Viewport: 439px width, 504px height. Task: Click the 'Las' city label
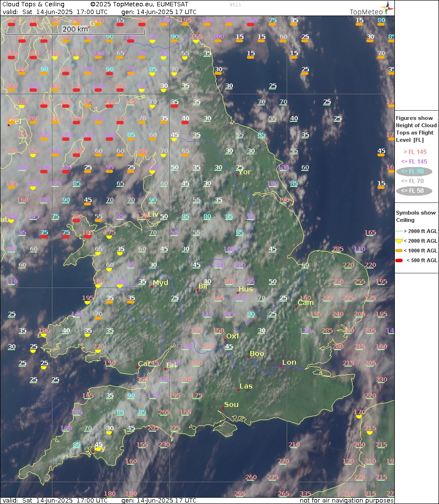tap(246, 386)
